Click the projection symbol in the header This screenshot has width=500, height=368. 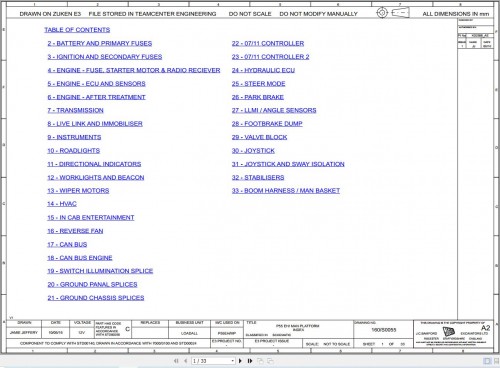(393, 13)
